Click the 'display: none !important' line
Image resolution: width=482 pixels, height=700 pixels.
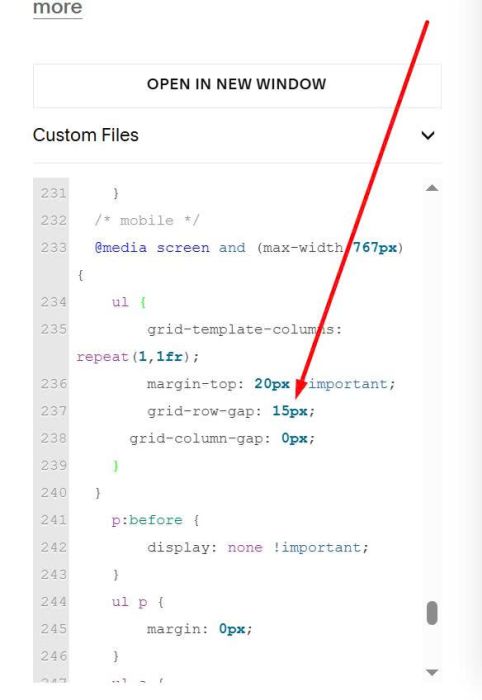tap(258, 548)
